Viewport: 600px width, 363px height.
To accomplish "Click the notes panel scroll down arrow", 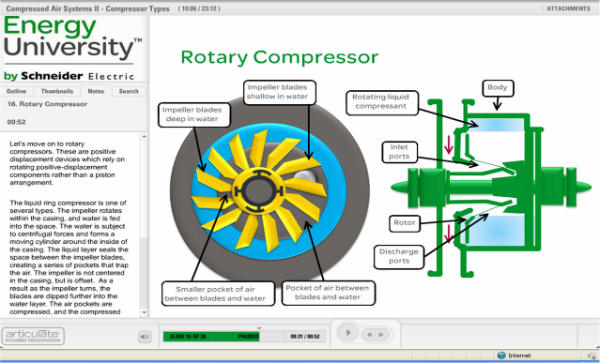I will click(x=144, y=313).
